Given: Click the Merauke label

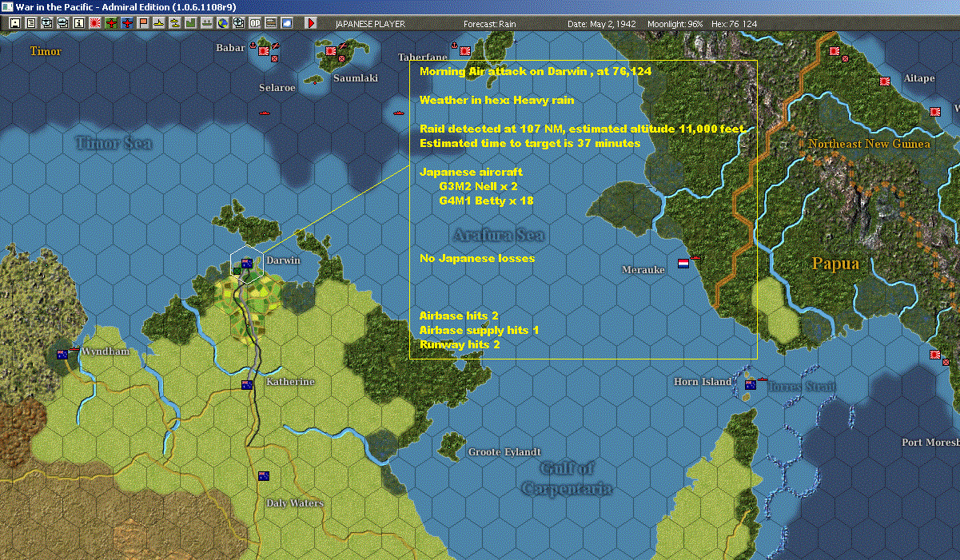Looking at the screenshot, I should pyautogui.click(x=643, y=270).
